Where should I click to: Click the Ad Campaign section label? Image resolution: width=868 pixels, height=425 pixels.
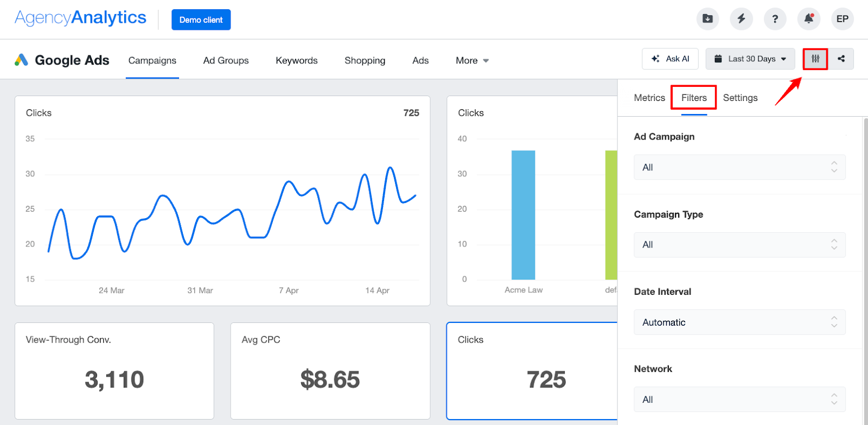pyautogui.click(x=664, y=137)
